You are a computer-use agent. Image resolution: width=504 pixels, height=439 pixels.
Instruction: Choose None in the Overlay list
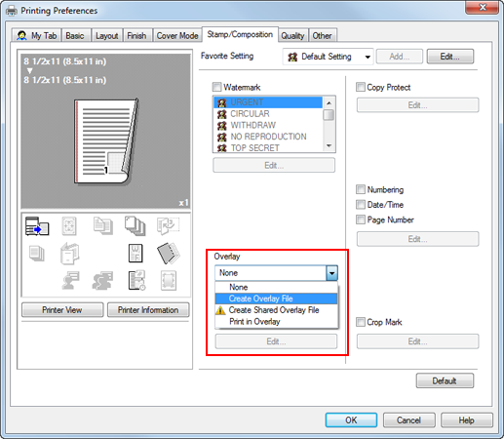click(276, 287)
